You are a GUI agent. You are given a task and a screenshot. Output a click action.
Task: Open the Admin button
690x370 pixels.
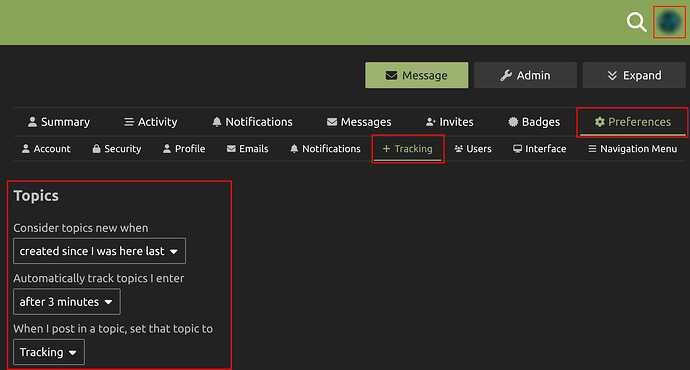pos(525,75)
